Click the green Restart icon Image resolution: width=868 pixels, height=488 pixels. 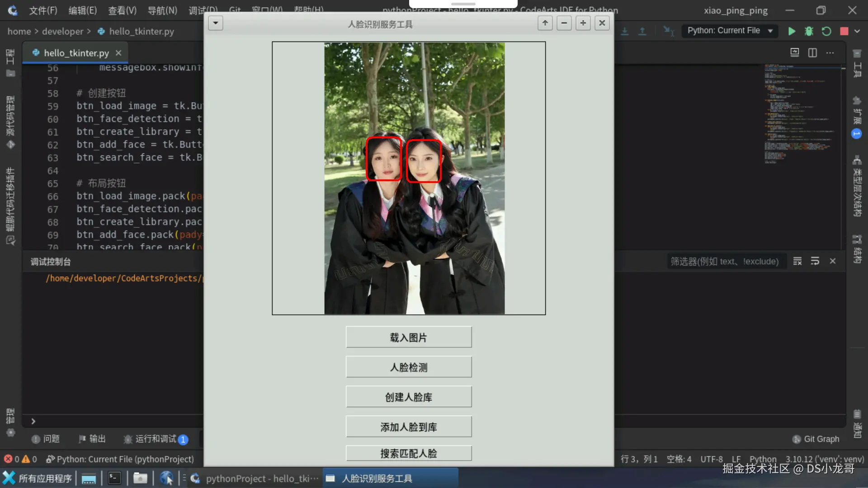pyautogui.click(x=826, y=31)
